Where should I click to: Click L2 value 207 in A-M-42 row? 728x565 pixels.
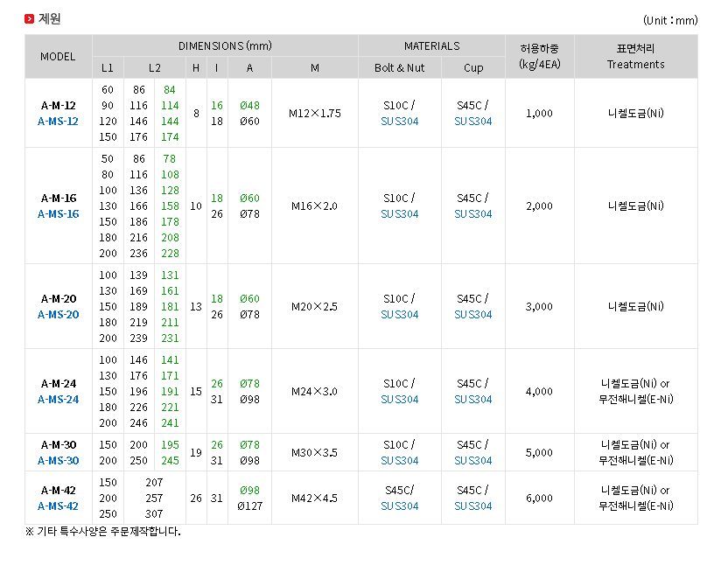point(154,483)
